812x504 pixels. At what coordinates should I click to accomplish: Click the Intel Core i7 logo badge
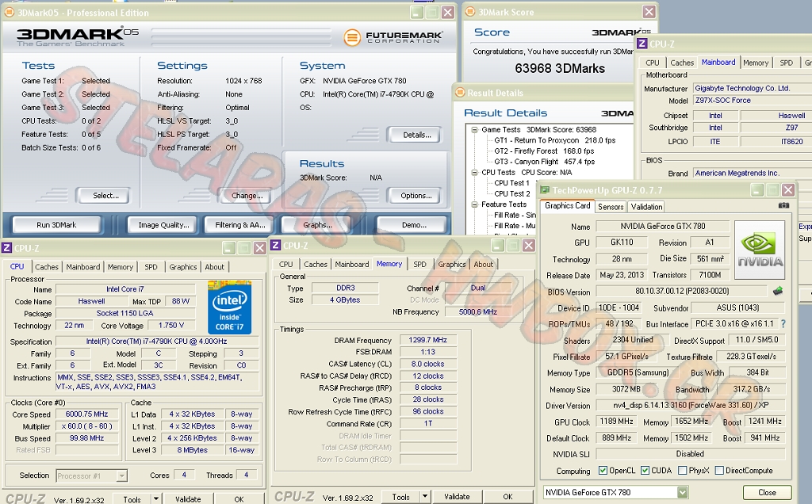point(229,307)
